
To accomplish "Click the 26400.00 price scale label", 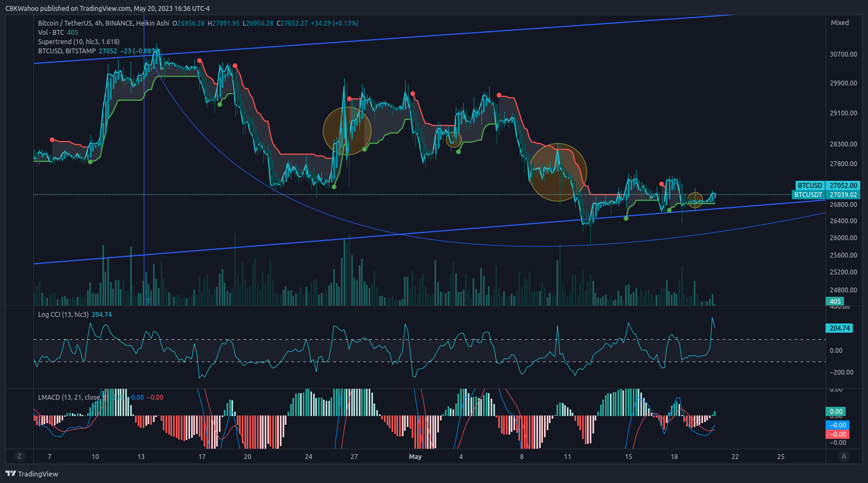I will pyautogui.click(x=843, y=221).
